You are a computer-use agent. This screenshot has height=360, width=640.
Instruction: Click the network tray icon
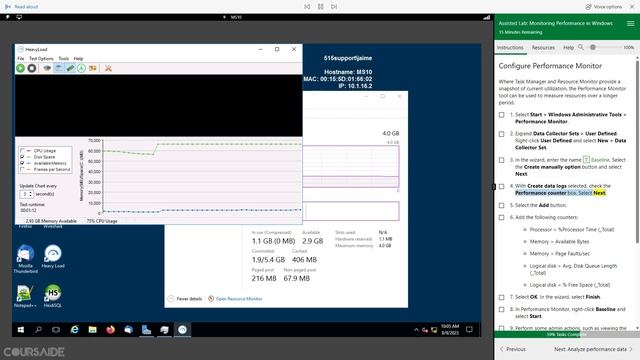(x=434, y=330)
